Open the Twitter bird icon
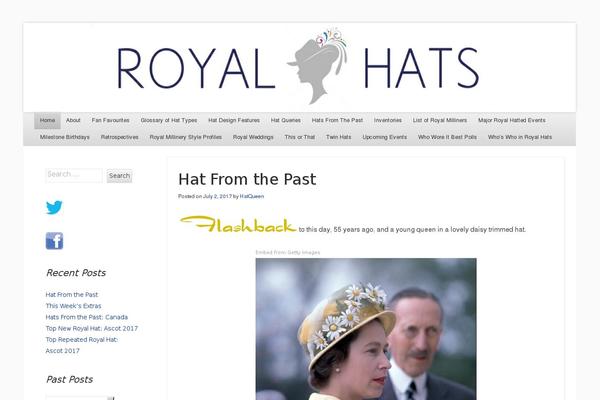 pyautogui.click(x=54, y=207)
